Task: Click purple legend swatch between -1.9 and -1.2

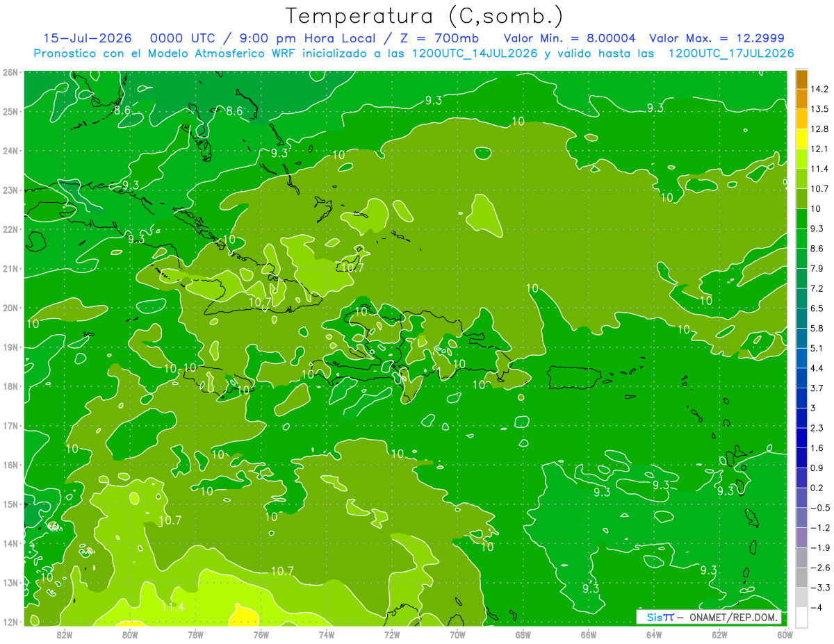Action: [801, 538]
